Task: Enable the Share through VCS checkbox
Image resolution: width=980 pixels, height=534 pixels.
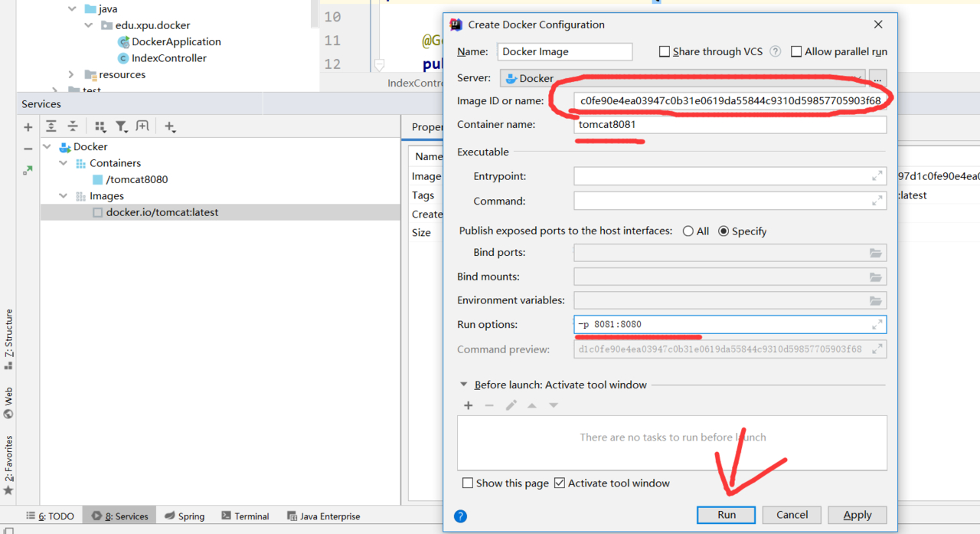Action: pos(665,51)
